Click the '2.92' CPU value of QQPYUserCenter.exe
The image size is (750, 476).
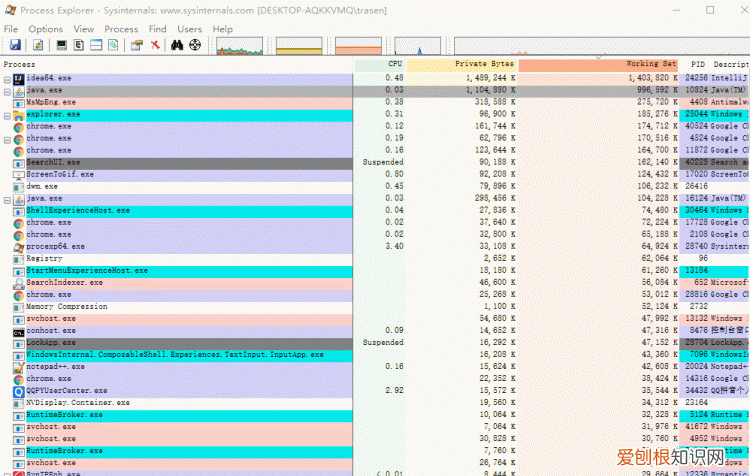[394, 390]
